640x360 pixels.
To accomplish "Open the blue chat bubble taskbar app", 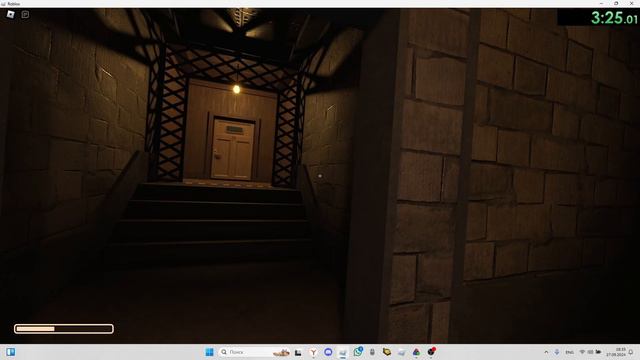I will point(328,352).
